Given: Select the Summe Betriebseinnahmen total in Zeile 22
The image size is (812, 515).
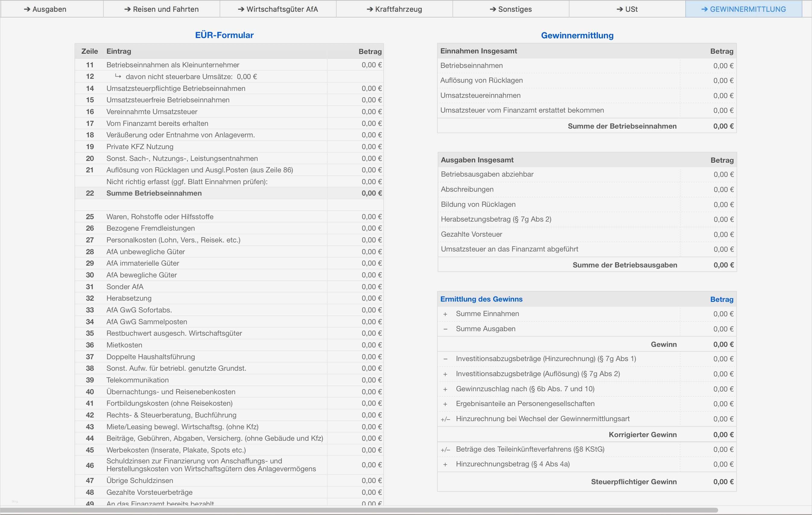Looking at the screenshot, I should (x=355, y=193).
